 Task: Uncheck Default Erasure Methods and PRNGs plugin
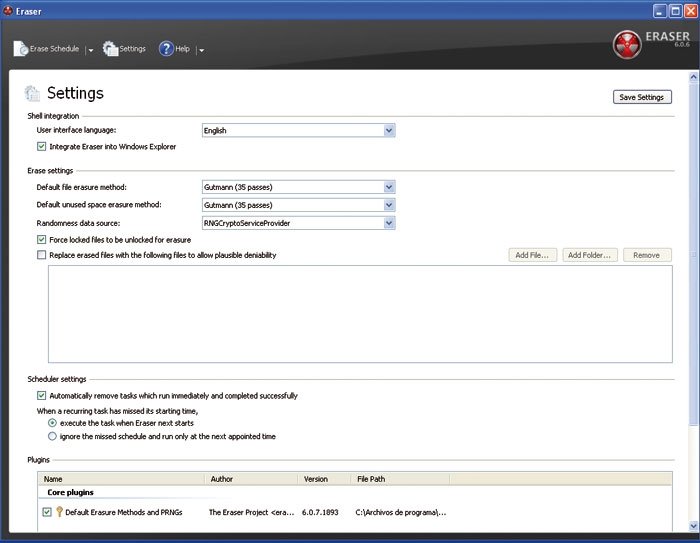[47, 512]
